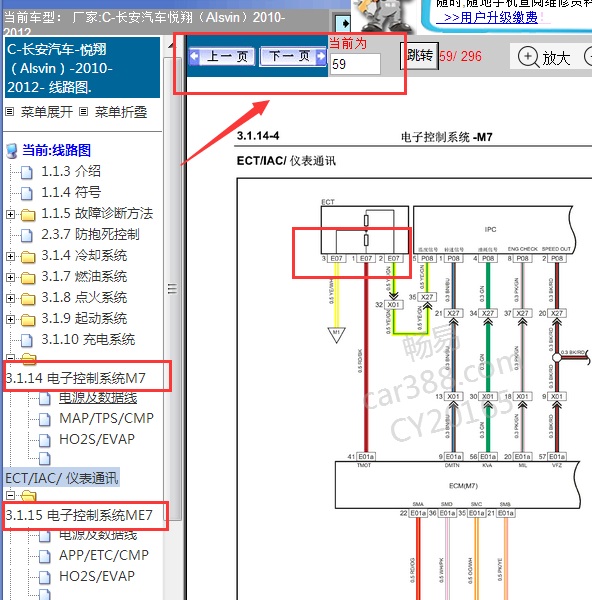
Task: Expand the 1.1.5 故障诊断方法 folder
Action: pos(10,214)
